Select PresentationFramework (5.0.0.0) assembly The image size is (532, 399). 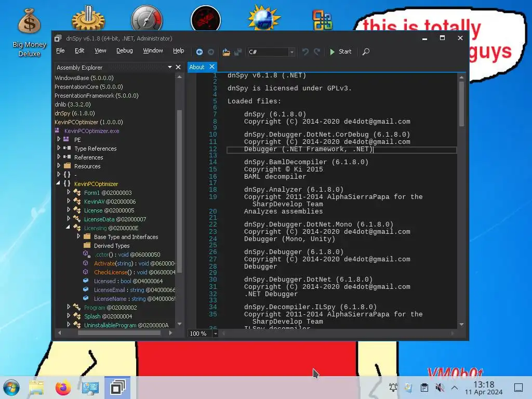[x=97, y=96]
